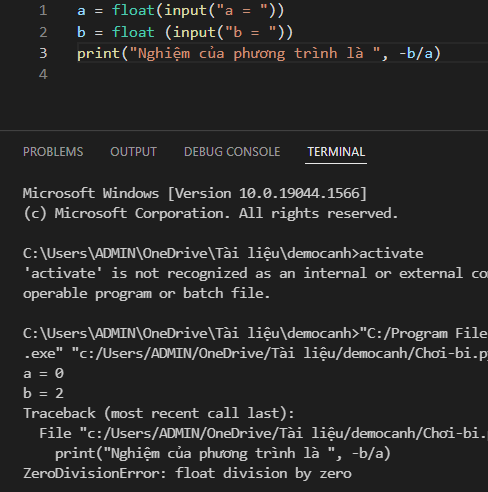Click the print statement on editor line 3
The height and width of the screenshot is (492, 488).
[x=259, y=53]
